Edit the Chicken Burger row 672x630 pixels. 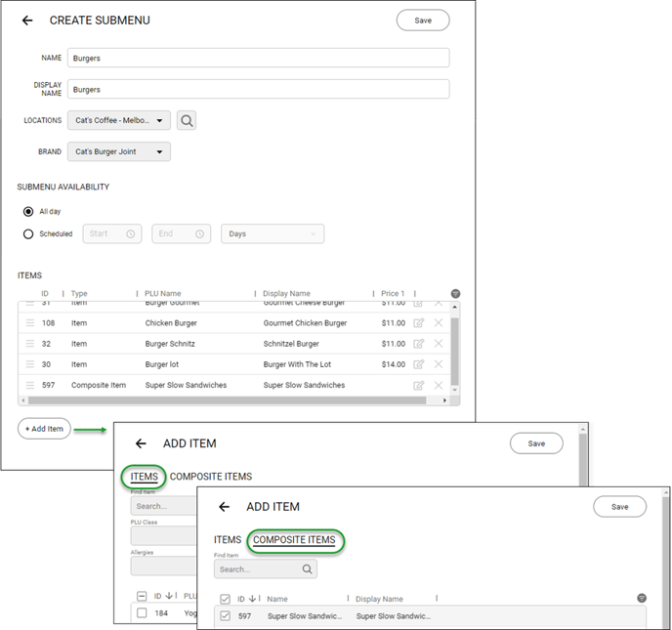tap(419, 322)
